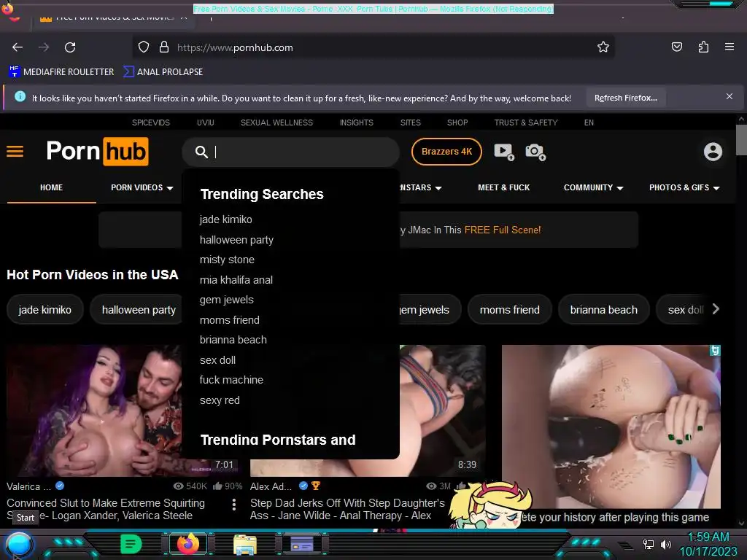Open the site's orange hamburger menu

tap(15, 152)
